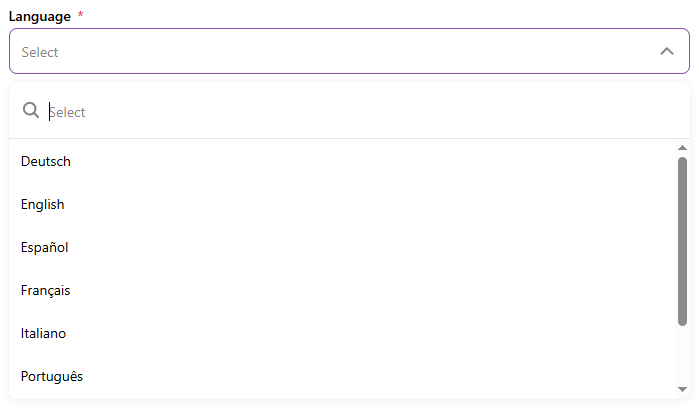Click the grey placeholder text beside search icon

(68, 112)
